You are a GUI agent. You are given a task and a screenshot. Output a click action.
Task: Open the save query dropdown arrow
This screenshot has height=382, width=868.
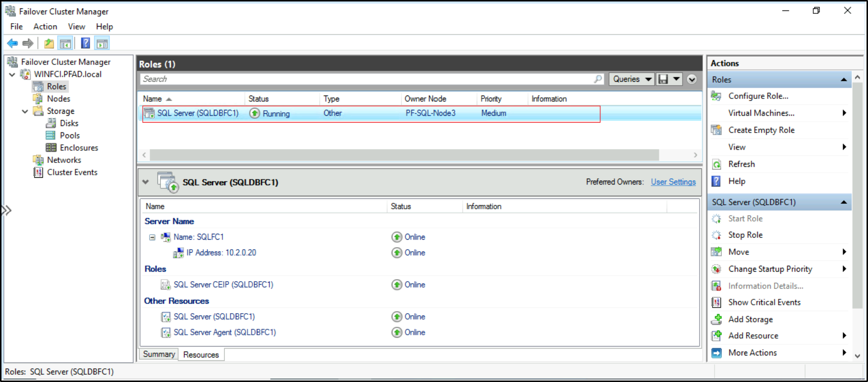[677, 79]
